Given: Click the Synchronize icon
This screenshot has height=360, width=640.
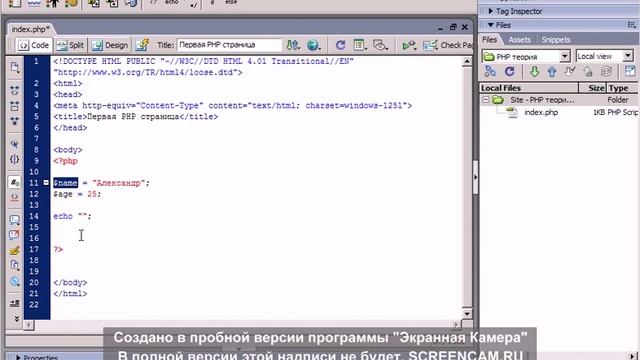Looking at the screenshot, I should 607,72.
